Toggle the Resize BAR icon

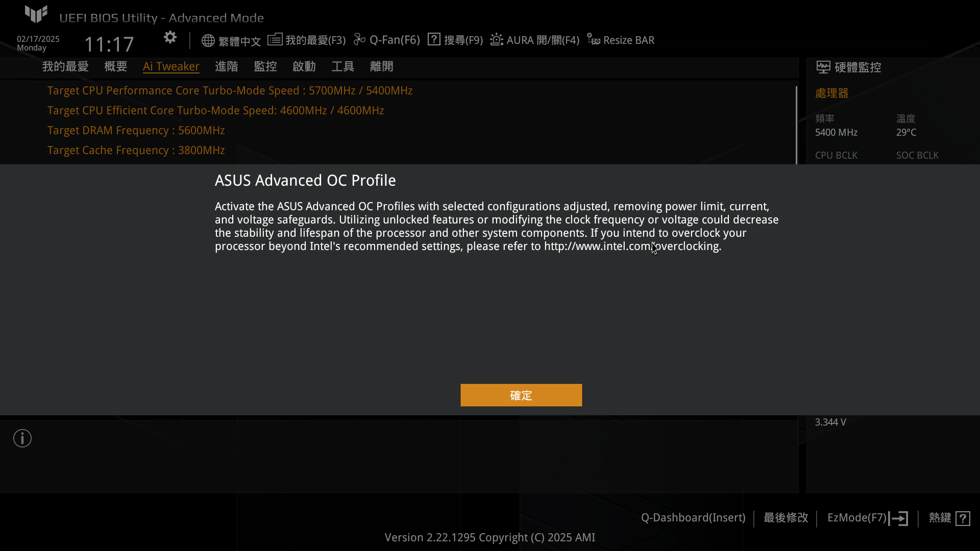pyautogui.click(x=593, y=39)
